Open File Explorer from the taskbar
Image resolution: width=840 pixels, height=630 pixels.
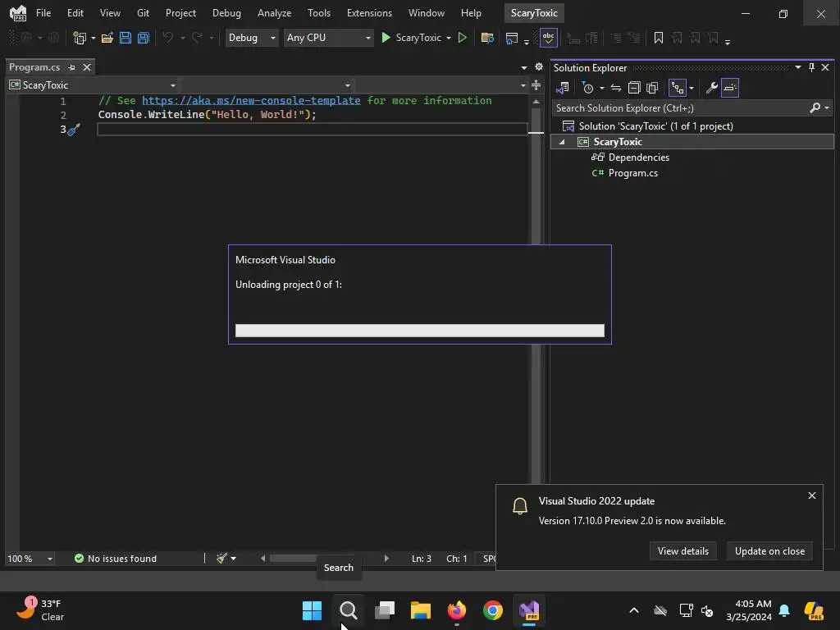point(421,610)
